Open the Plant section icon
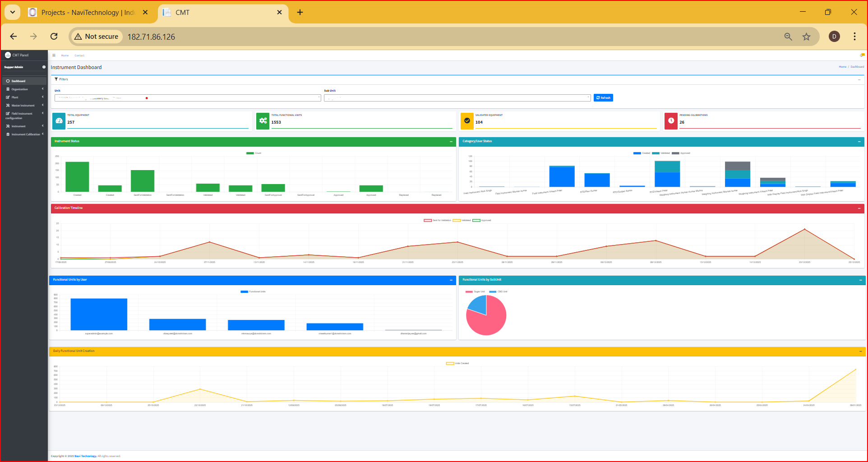The width and height of the screenshot is (868, 462). point(8,97)
